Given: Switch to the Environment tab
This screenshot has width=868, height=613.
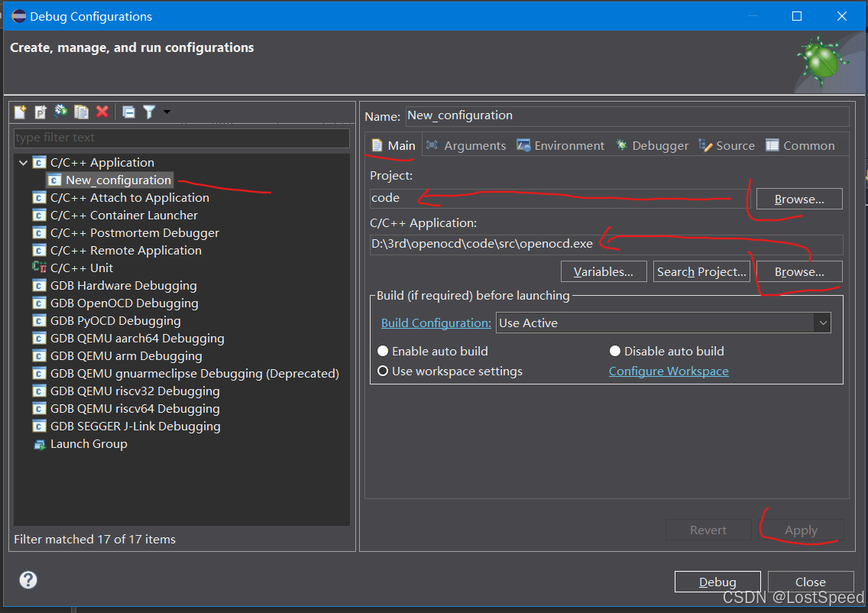Looking at the screenshot, I should point(560,146).
